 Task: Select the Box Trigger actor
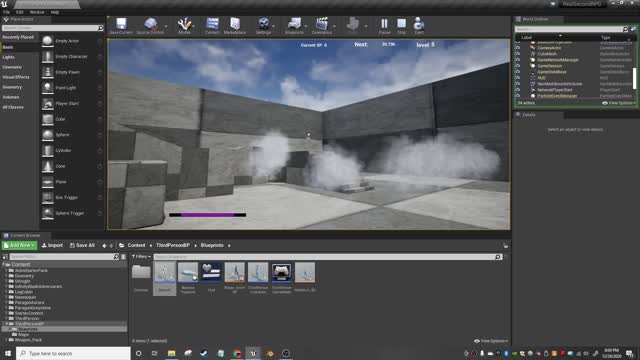(72, 198)
